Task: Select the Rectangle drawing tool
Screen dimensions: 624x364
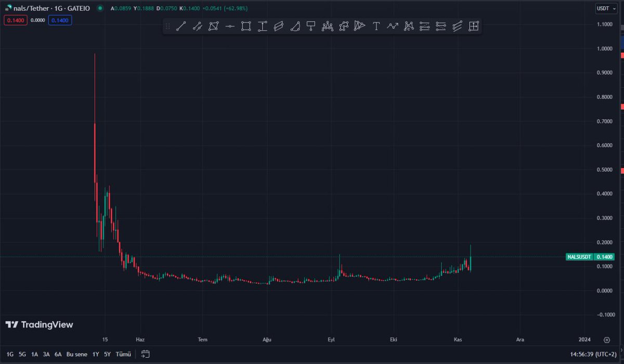Action: click(x=246, y=26)
